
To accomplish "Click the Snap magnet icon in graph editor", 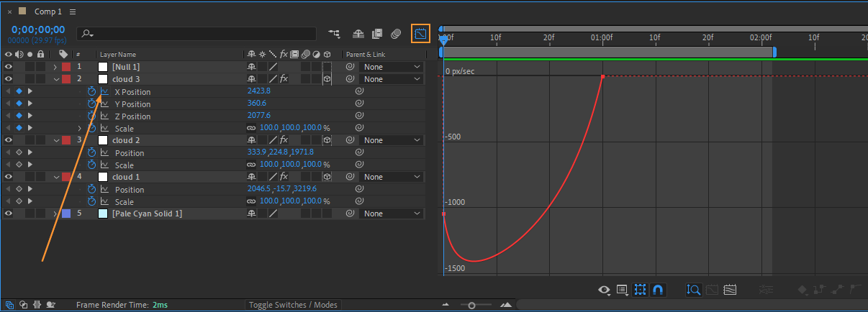I will click(x=657, y=290).
